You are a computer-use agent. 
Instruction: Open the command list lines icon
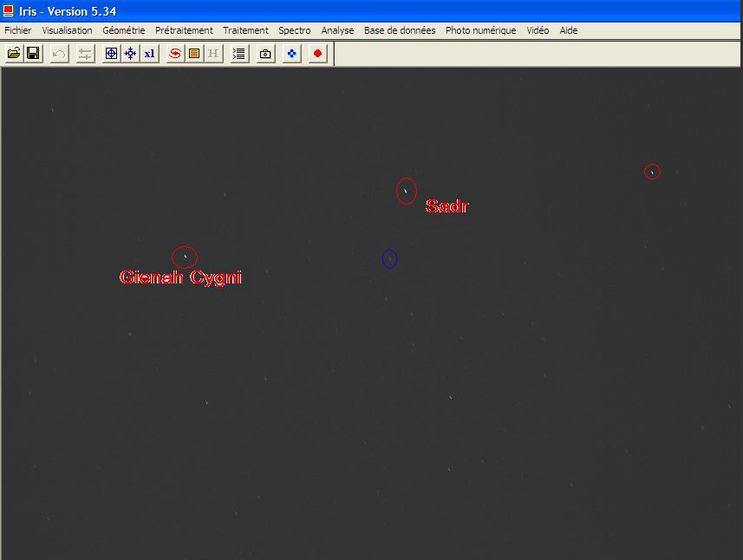click(239, 54)
